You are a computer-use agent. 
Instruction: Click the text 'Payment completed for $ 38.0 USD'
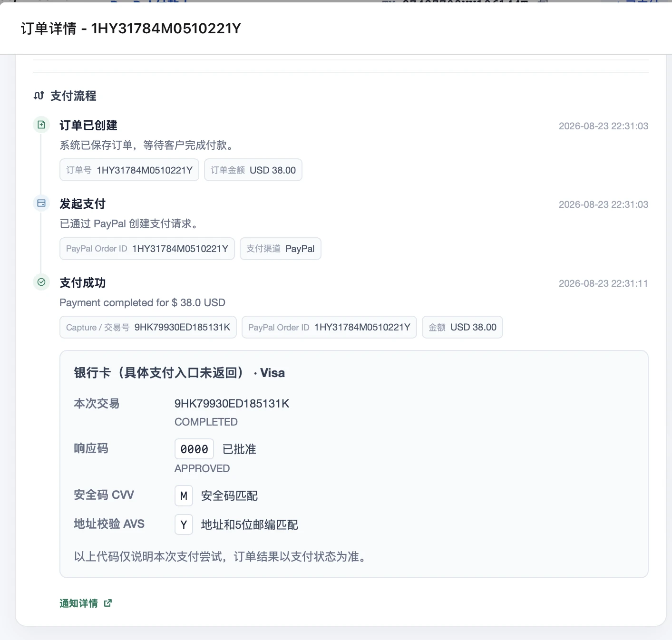pyautogui.click(x=143, y=302)
